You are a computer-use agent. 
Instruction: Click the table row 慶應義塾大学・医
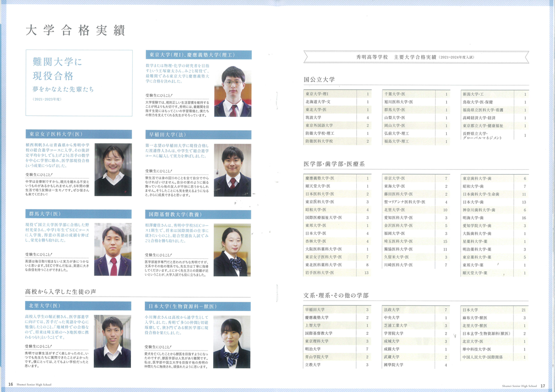point(337,178)
